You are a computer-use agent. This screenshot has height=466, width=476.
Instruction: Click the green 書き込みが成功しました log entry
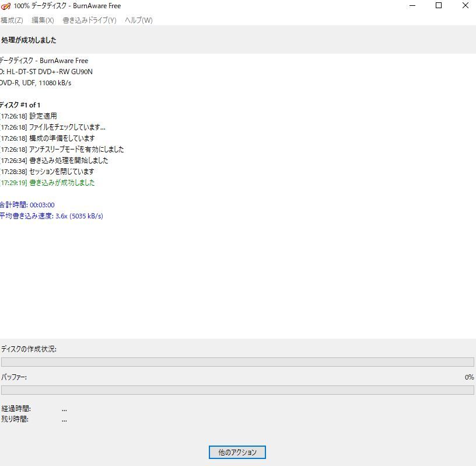pos(47,183)
